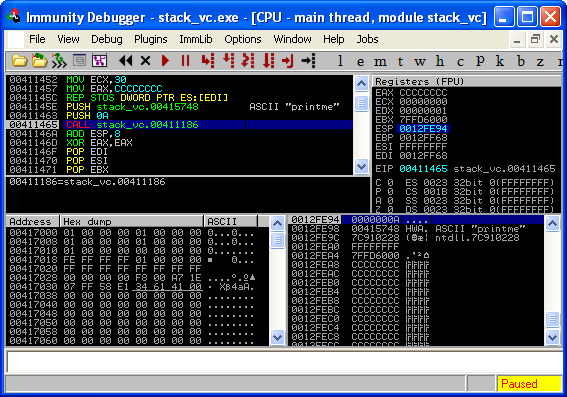Select the EIP register value 00411465
Image resolution: width=567 pixels, height=397 pixels.
tap(423, 169)
